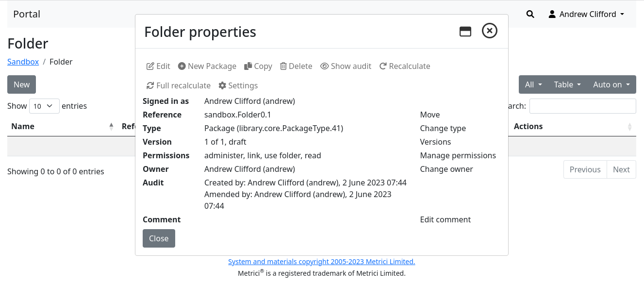Run Full recalculate from toolbar

(178, 85)
